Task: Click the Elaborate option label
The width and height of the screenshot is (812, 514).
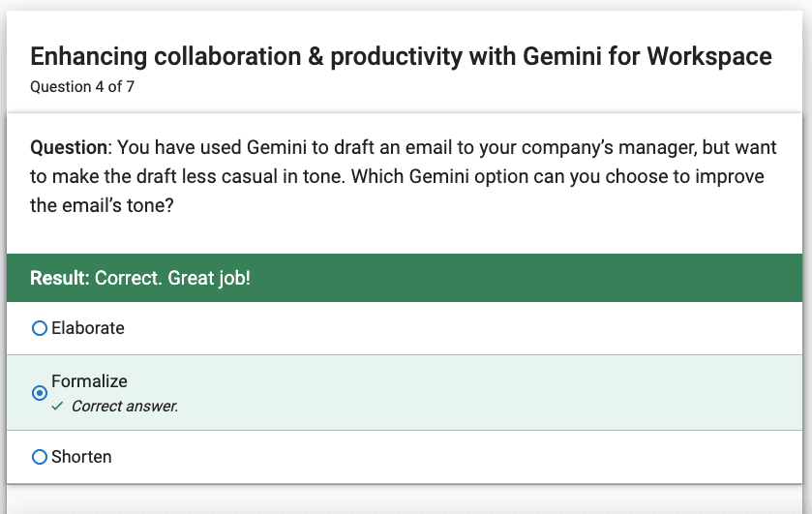Action: (88, 328)
